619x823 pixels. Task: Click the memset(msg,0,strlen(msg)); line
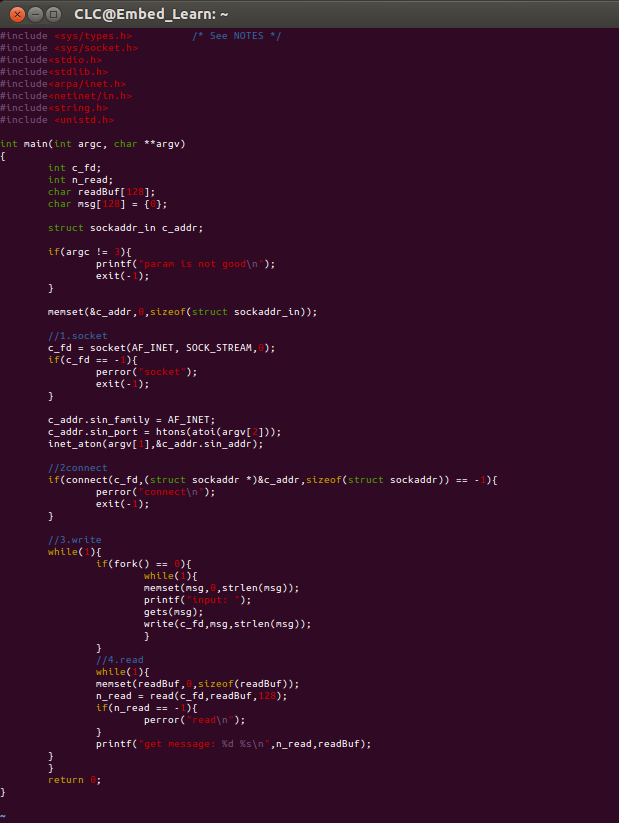222,588
